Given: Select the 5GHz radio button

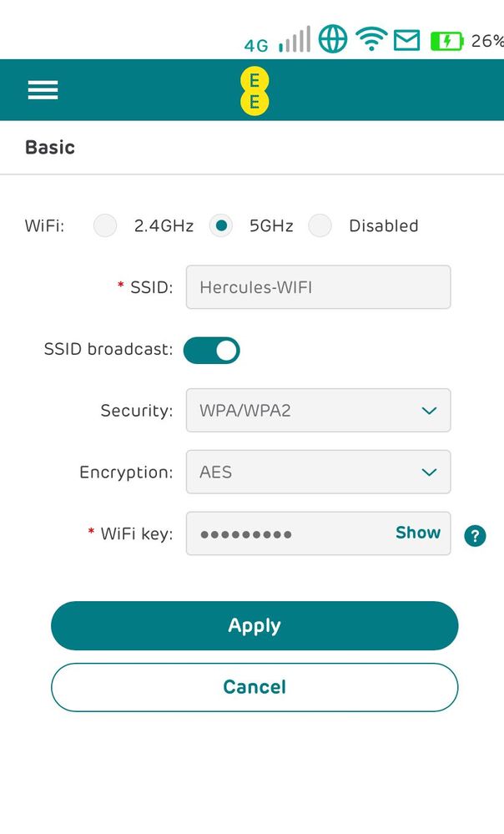Looking at the screenshot, I should (220, 225).
